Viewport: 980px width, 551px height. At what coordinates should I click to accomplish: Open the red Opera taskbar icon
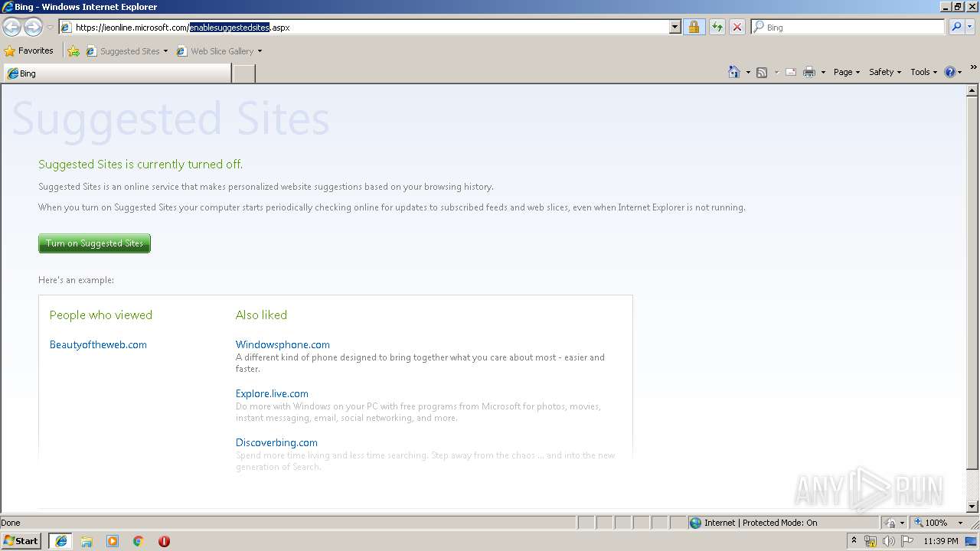pyautogui.click(x=164, y=541)
